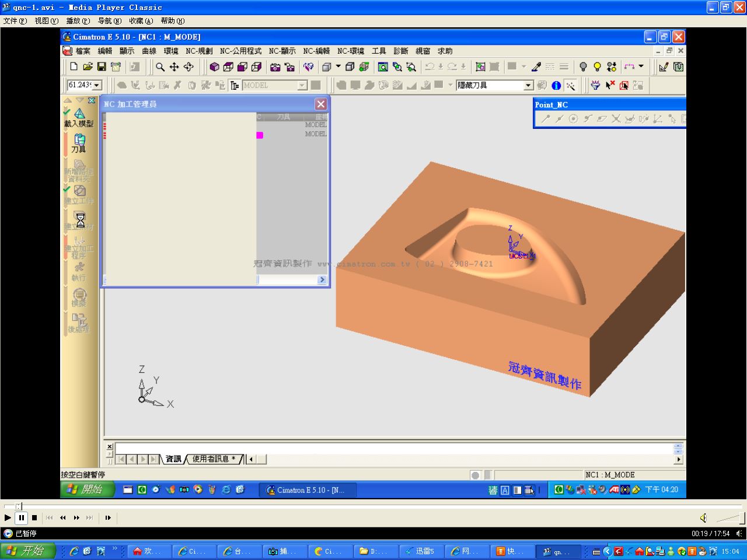The image size is (747, 560).
Task: Open the 隱藏刀具 dropdown list
Action: 528,85
